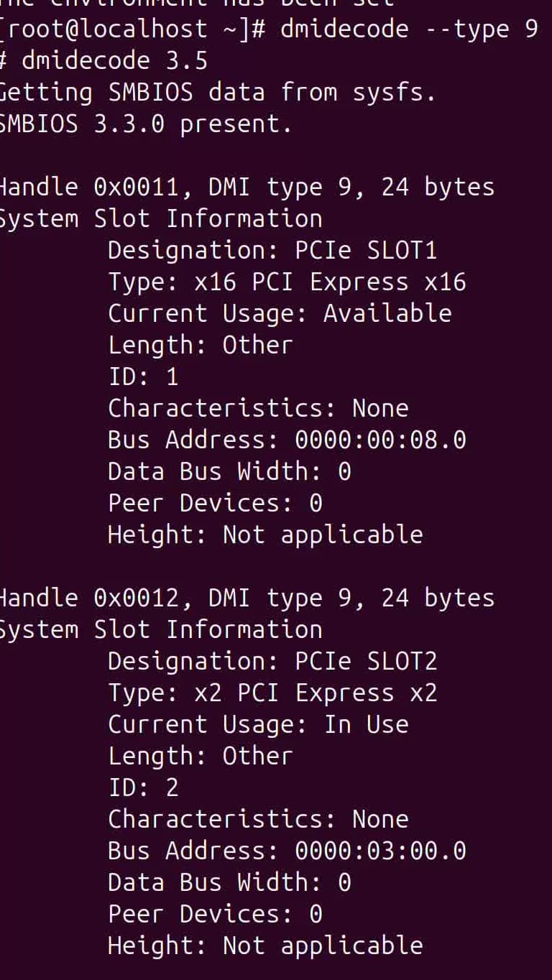Click the second 'Data Bus Width: 0' line
Image resolution: width=552 pixels, height=980 pixels.
(x=229, y=882)
